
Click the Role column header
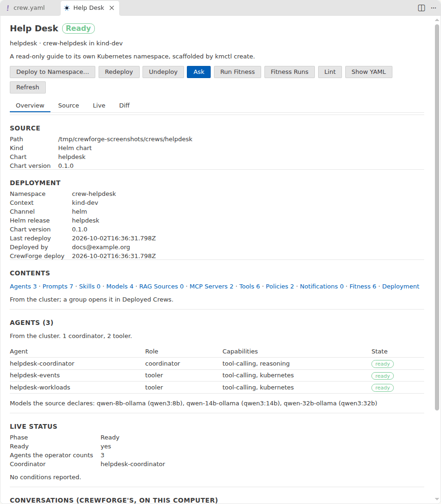coord(152,351)
